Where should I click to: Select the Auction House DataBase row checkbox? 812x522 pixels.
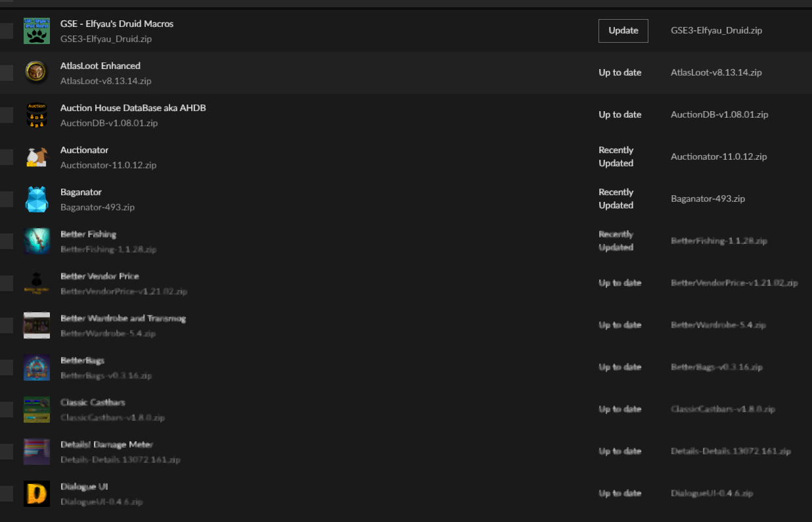coord(6,115)
